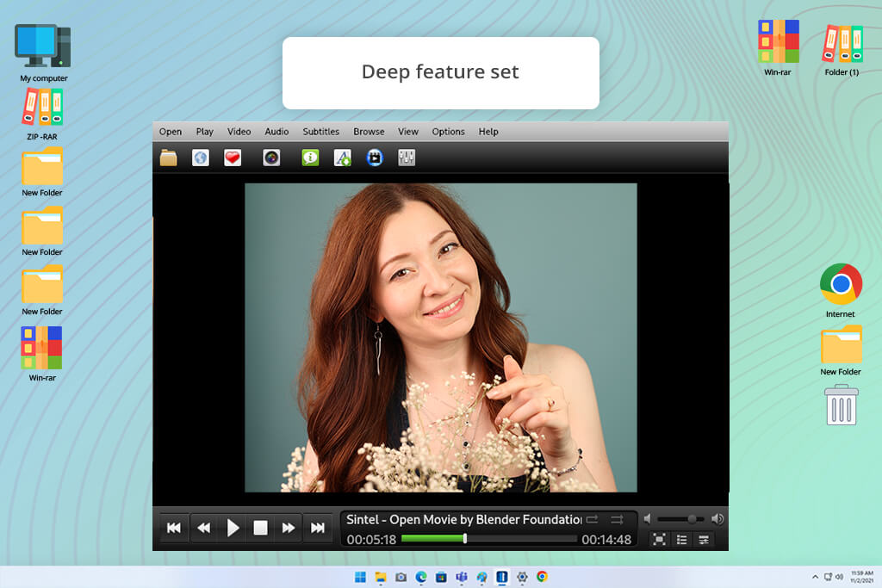882x588 pixels.
Task: Open Microsoft Store from the taskbar
Action: point(441,577)
